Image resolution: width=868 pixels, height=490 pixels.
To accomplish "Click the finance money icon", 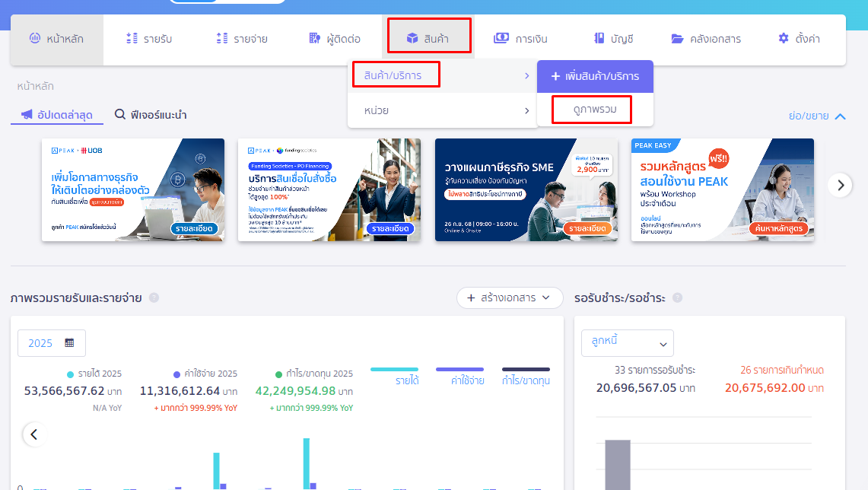I will (x=501, y=38).
